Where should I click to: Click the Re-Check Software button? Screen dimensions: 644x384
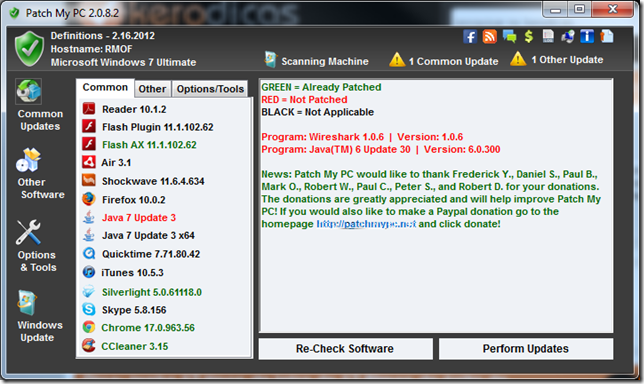click(x=345, y=349)
